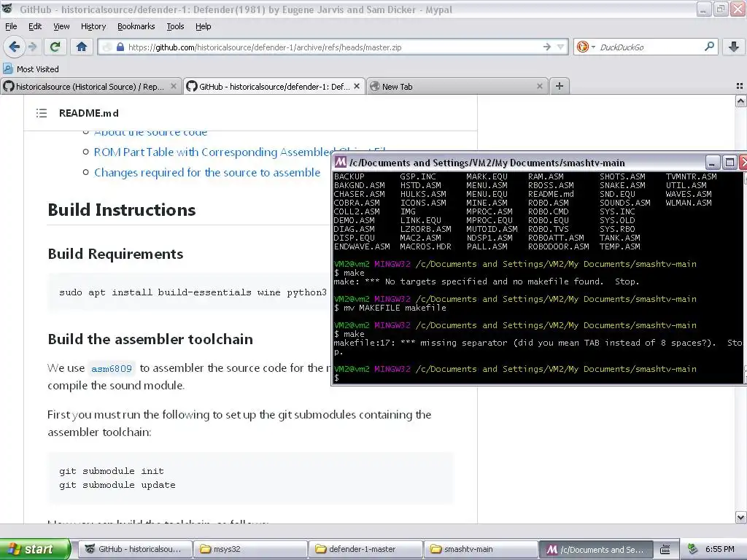The width and height of the screenshot is (747, 560).
Task: Click the Build Requirements heading
Action: pos(115,254)
